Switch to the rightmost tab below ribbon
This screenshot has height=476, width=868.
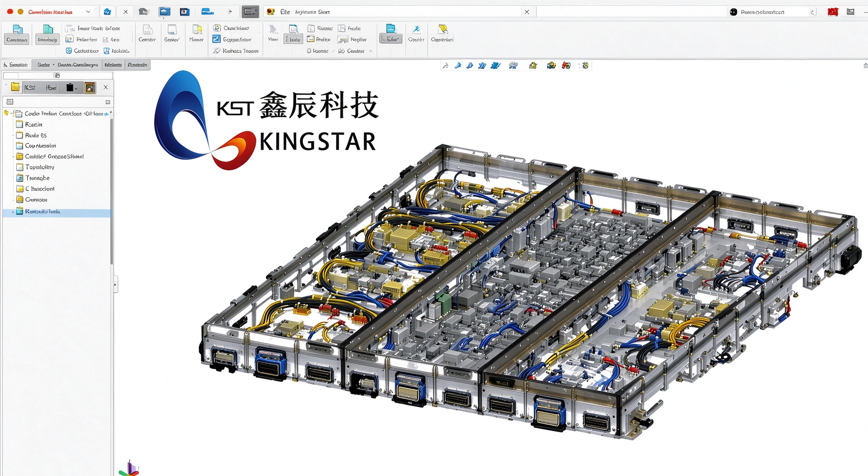[x=137, y=65]
